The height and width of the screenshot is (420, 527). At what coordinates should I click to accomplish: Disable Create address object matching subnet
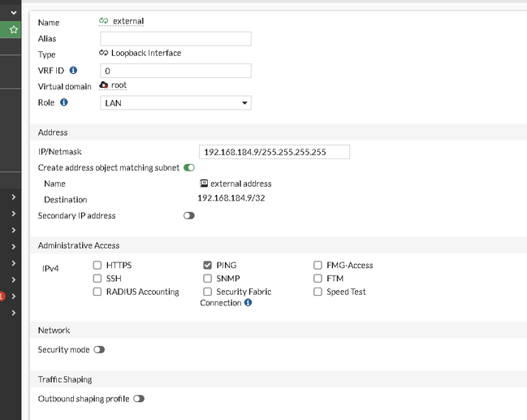(189, 167)
